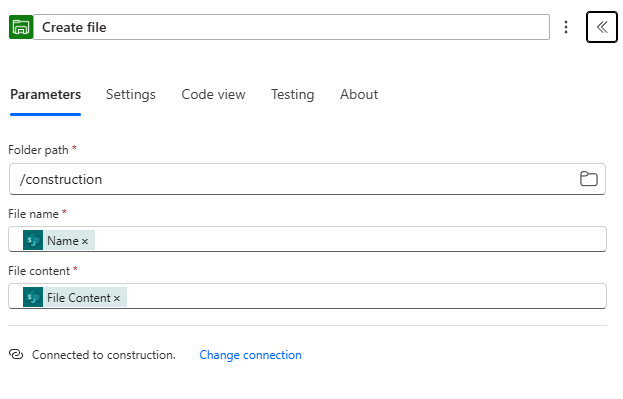Click into the File name field
Image resolution: width=623 pixels, height=399 pixels.
307,239
